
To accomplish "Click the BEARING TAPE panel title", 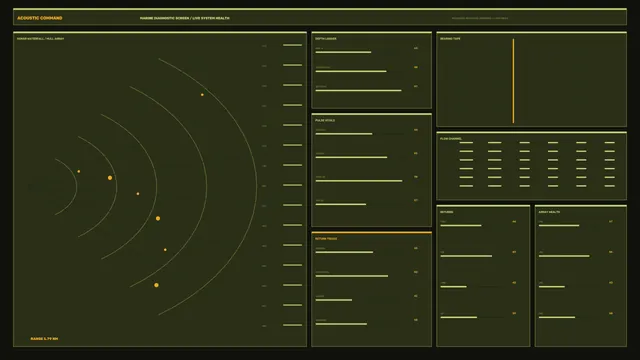I will click(450, 39).
